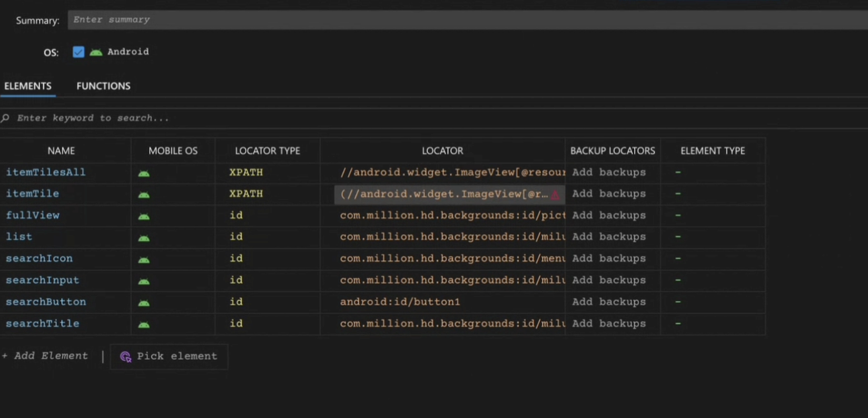Click the android:id/button1 locator

tap(400, 302)
